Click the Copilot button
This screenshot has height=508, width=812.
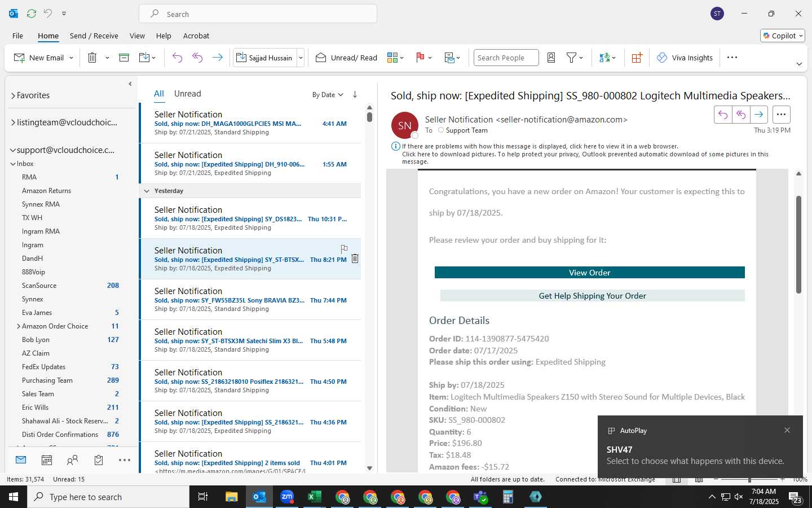pos(782,36)
